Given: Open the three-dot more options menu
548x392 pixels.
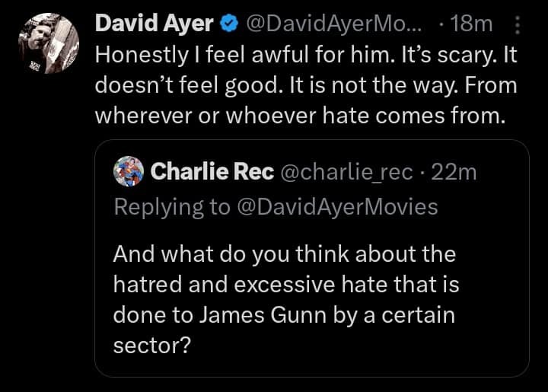Looking at the screenshot, I should [518, 26].
